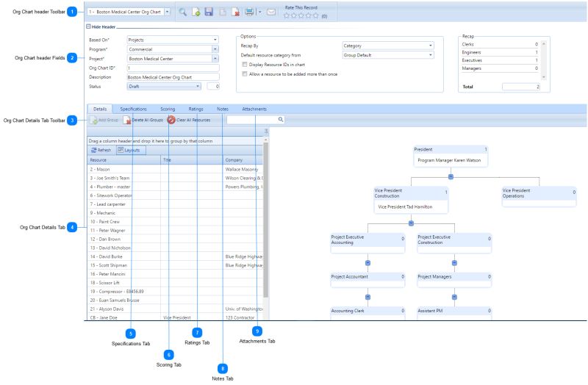The image size is (588, 385).
Task: Open the Default resource category dropdown
Action: click(x=388, y=55)
